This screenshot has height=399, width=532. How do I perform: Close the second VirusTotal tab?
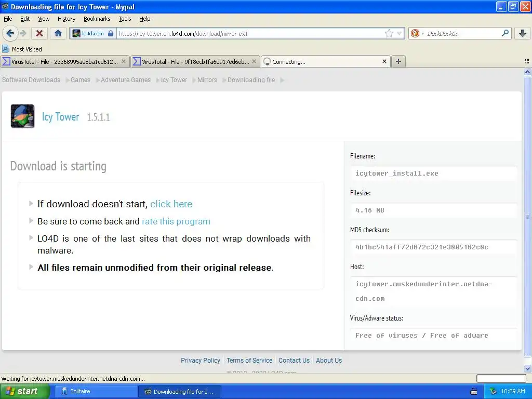(x=254, y=61)
